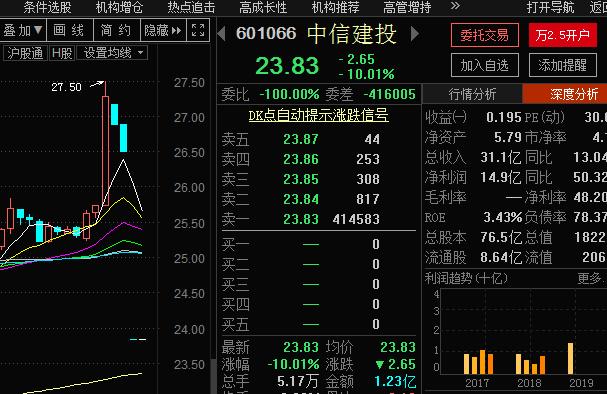Select the 画线 drawing tool

coord(70,30)
